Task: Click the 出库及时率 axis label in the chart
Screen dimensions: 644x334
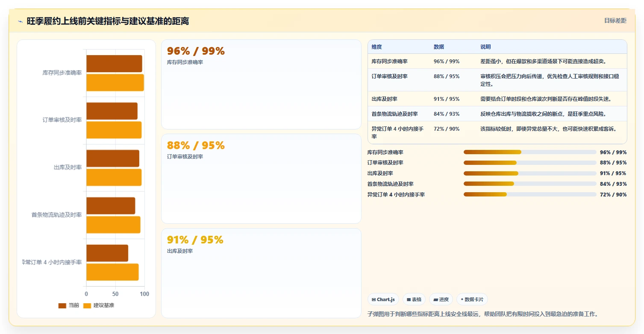Action: pos(68,167)
